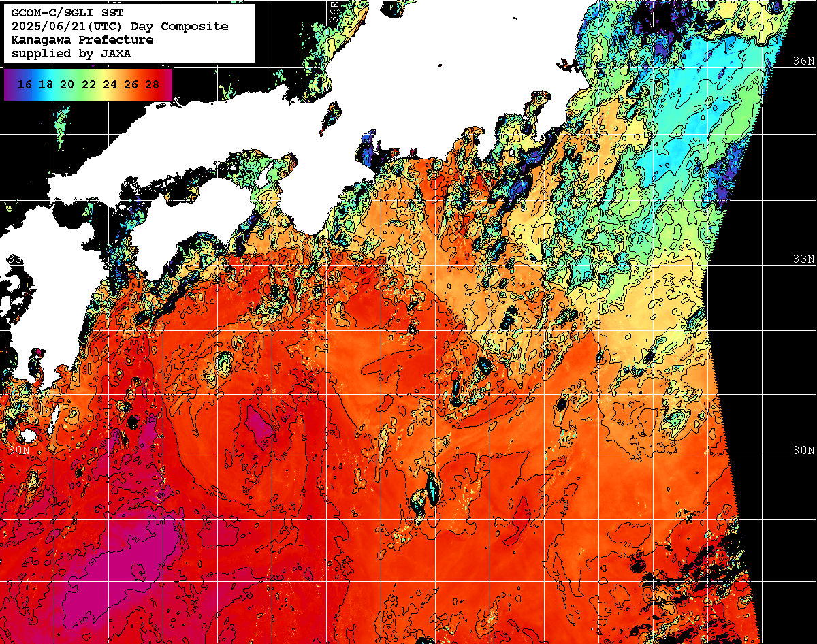This screenshot has height=644, width=817.
Task: Click the 22 label on the temperature legend
Action: 89,85
